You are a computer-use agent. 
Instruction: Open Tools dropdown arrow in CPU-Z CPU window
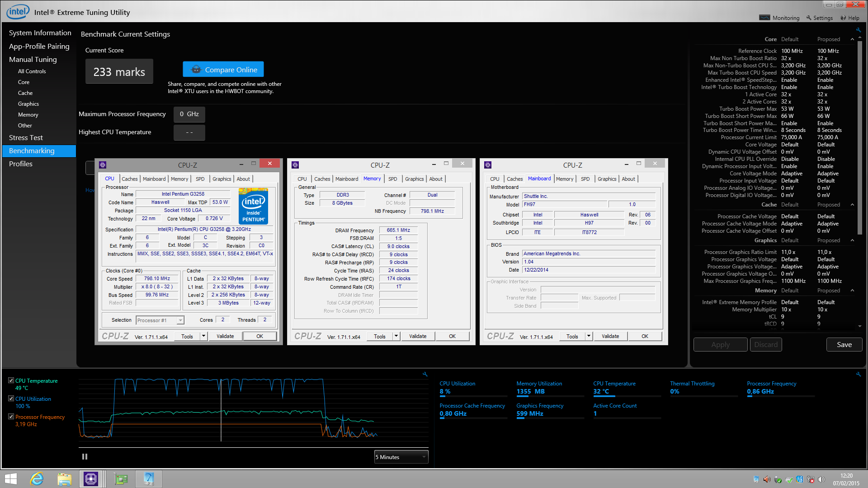[204, 336]
